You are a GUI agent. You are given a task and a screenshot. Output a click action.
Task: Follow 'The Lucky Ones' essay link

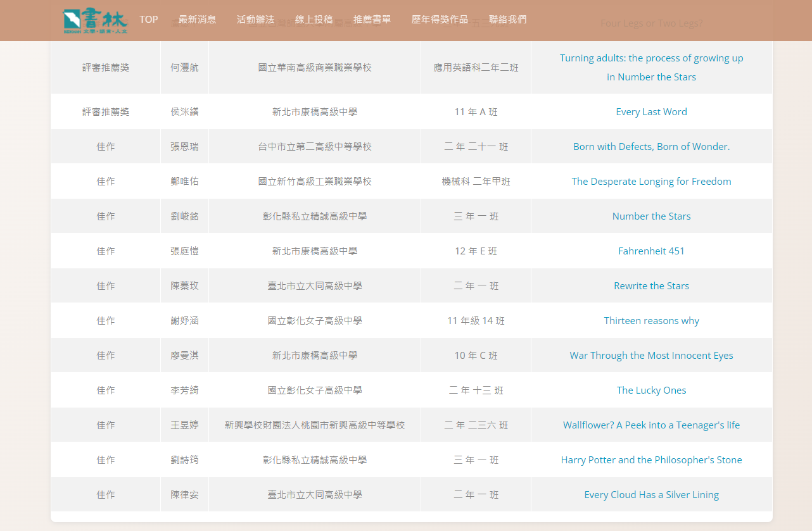point(652,390)
